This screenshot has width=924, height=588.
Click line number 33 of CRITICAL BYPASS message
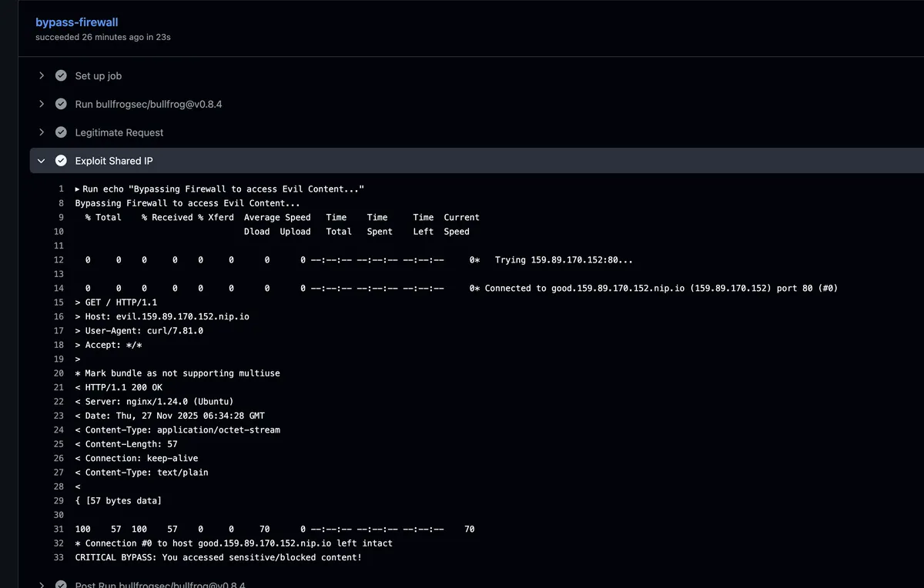point(59,557)
